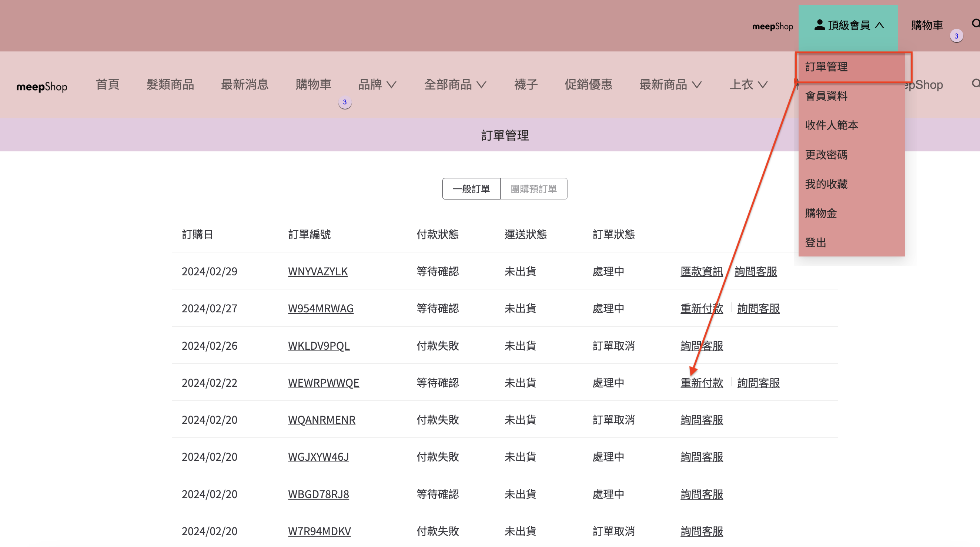Screen dimensions: 980x547
Task: Click the meepShop logo in navigation bar
Action: [x=42, y=86]
